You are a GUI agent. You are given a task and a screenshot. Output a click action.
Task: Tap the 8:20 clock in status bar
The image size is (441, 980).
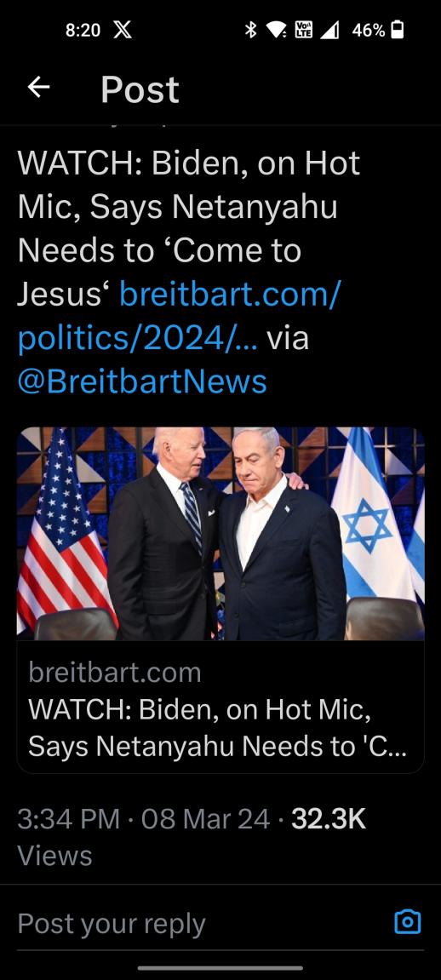click(83, 30)
